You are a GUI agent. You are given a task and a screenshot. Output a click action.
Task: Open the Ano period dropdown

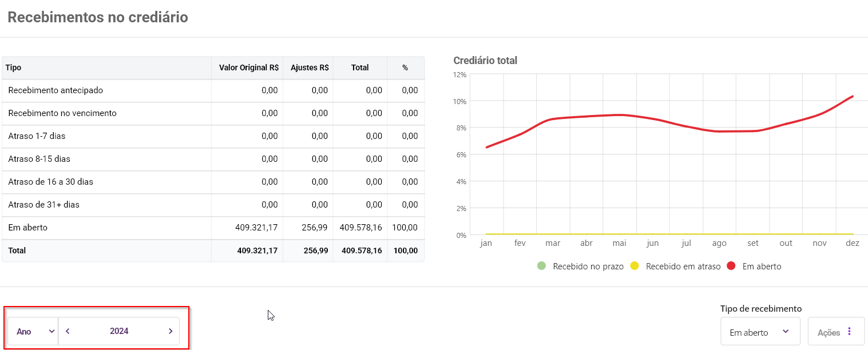[33, 331]
